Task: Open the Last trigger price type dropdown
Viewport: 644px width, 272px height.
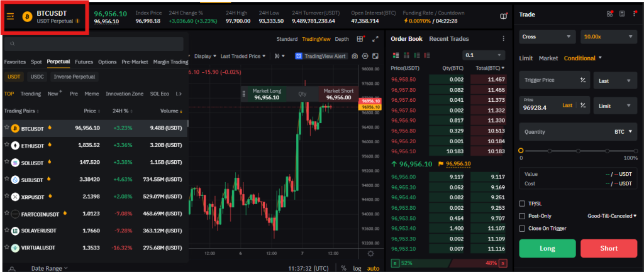Action: point(615,80)
